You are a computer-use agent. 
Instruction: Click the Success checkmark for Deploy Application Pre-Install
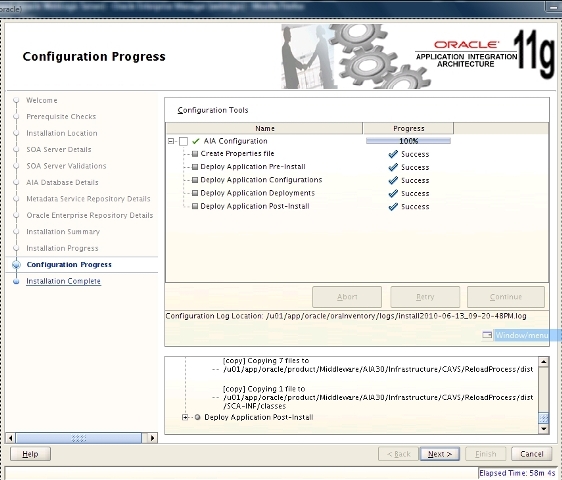coord(393,167)
